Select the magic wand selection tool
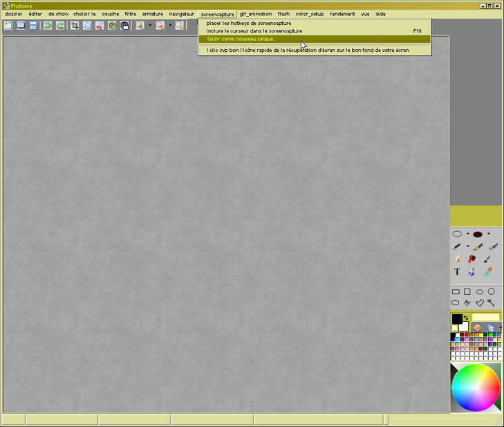The height and width of the screenshot is (427, 504). pyautogui.click(x=491, y=303)
